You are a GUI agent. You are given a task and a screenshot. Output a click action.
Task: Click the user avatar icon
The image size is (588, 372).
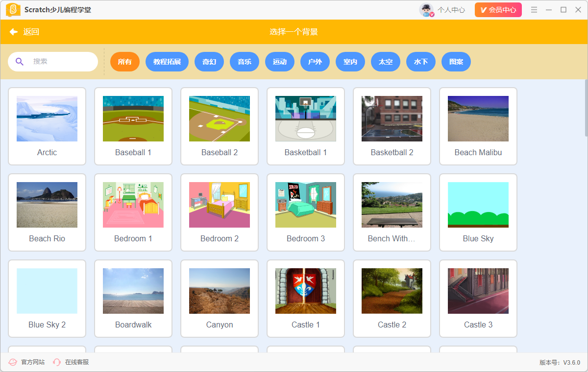(x=427, y=10)
